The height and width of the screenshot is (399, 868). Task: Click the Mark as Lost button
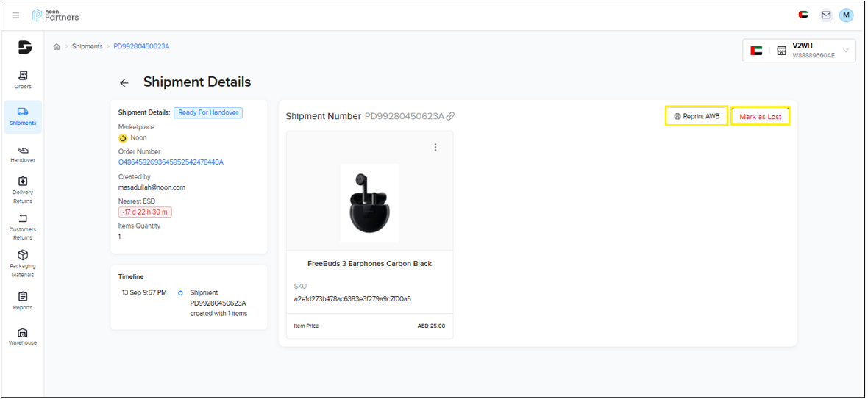click(x=760, y=117)
